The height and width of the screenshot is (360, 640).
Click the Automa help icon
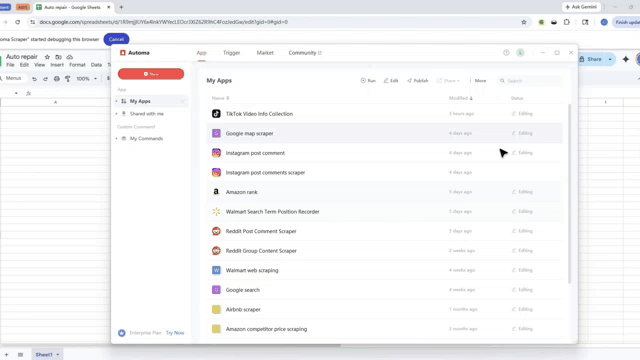coord(506,53)
